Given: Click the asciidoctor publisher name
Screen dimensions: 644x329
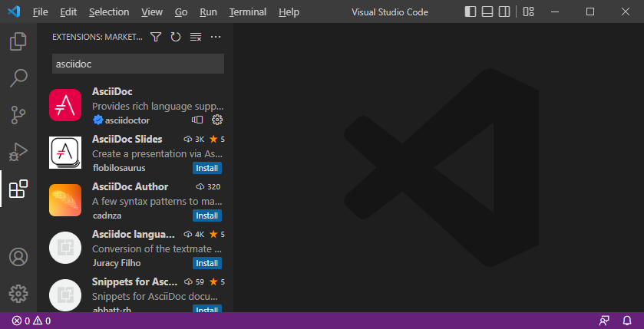Looking at the screenshot, I should [x=127, y=120].
